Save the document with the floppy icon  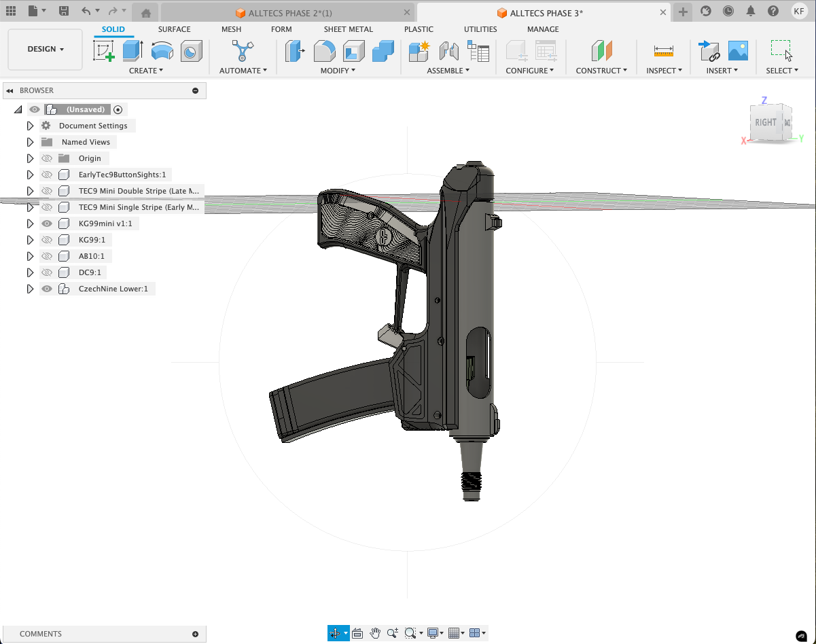point(64,11)
